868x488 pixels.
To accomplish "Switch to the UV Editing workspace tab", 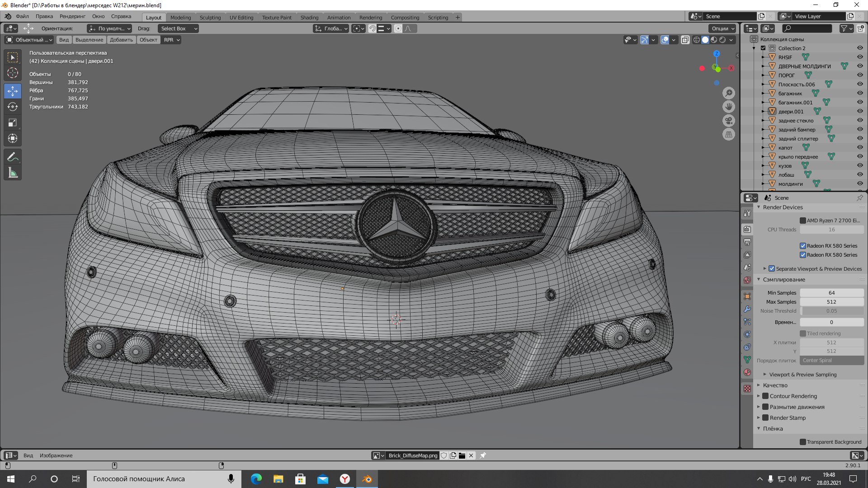I will 241,18.
